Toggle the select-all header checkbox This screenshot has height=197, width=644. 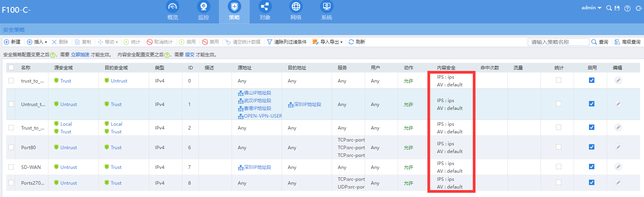[11, 67]
